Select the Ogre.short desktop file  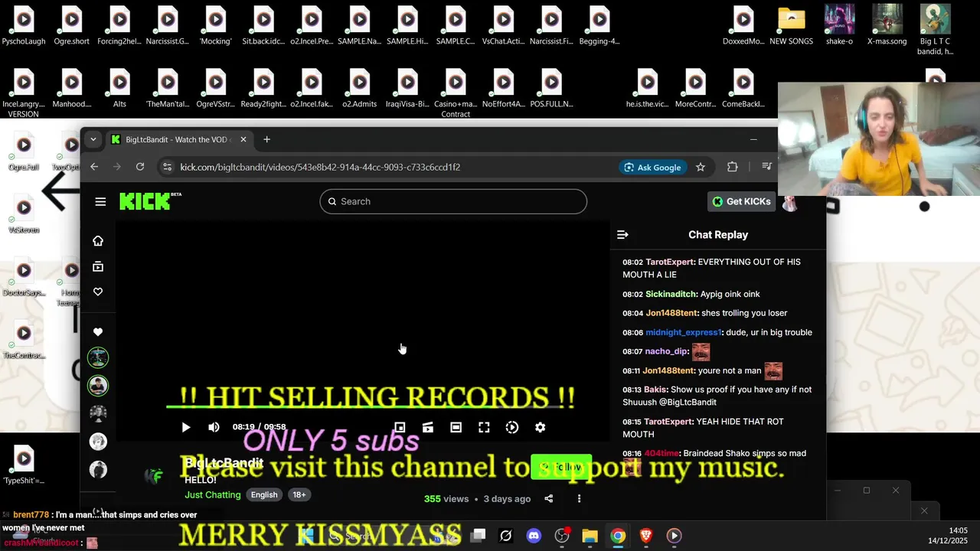[72, 25]
